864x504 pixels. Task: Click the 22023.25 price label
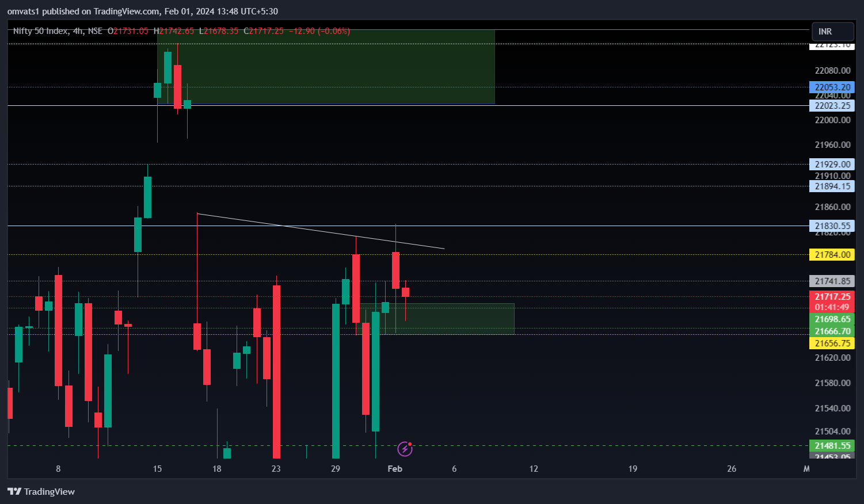pos(832,106)
